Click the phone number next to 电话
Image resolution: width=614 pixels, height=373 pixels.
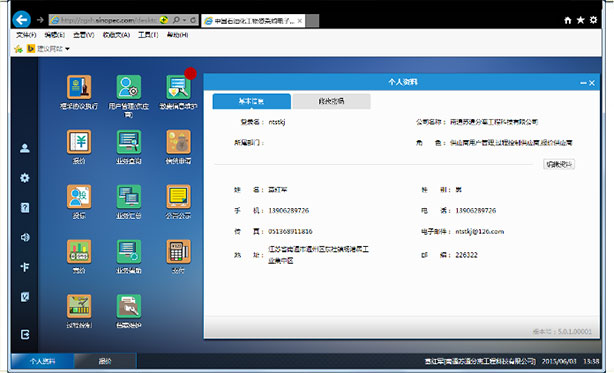pyautogui.click(x=475, y=211)
